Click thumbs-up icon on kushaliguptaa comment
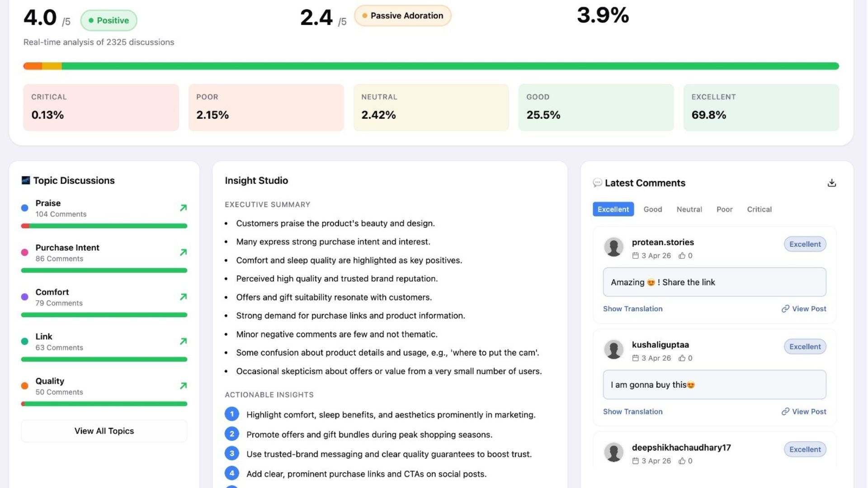Screen dimensions: 868x488 coord(682,358)
